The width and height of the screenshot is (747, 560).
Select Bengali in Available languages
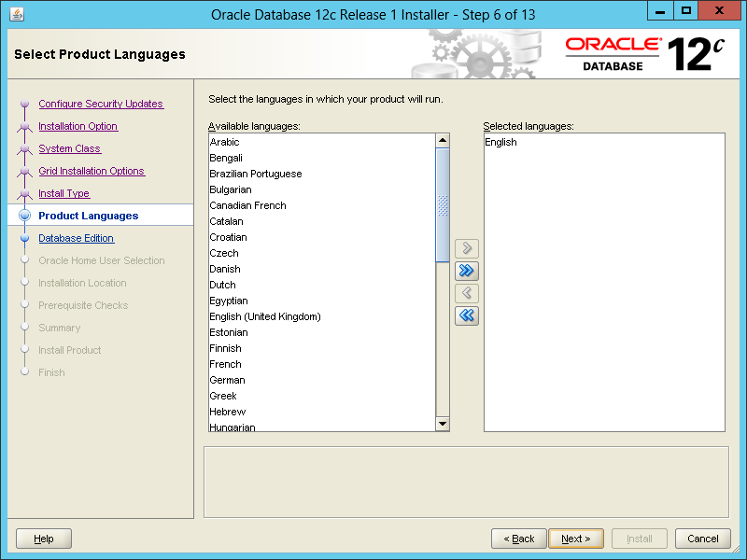pyautogui.click(x=322, y=158)
